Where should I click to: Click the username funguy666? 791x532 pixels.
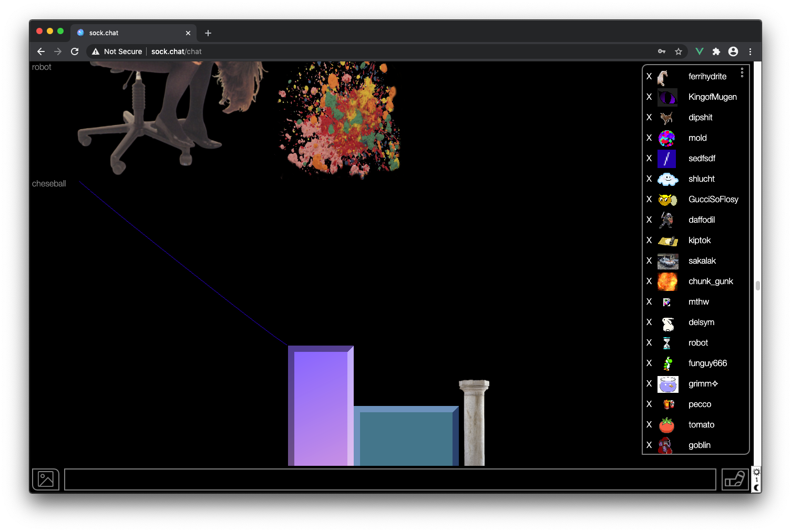click(707, 363)
